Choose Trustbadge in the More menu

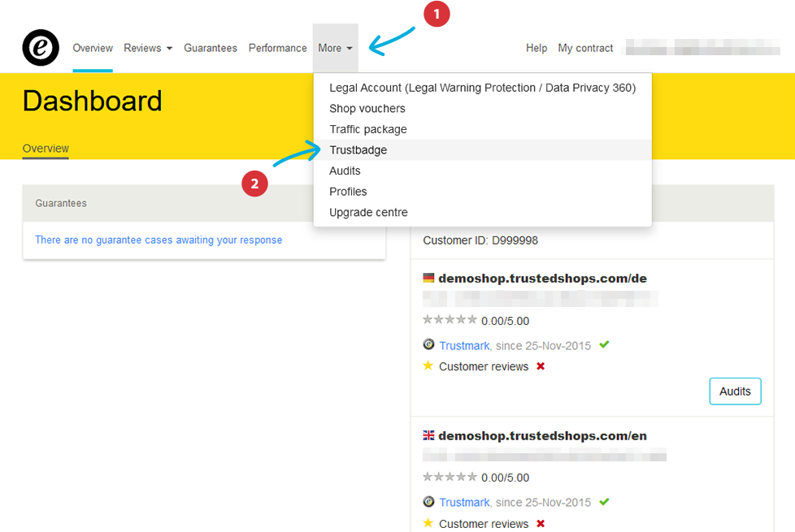click(482, 150)
